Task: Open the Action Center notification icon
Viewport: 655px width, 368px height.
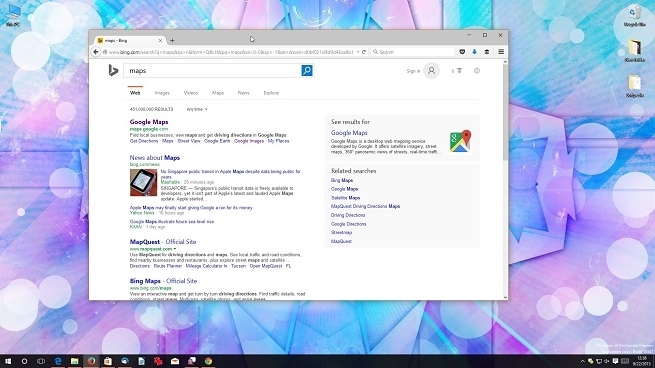Action: click(x=615, y=361)
